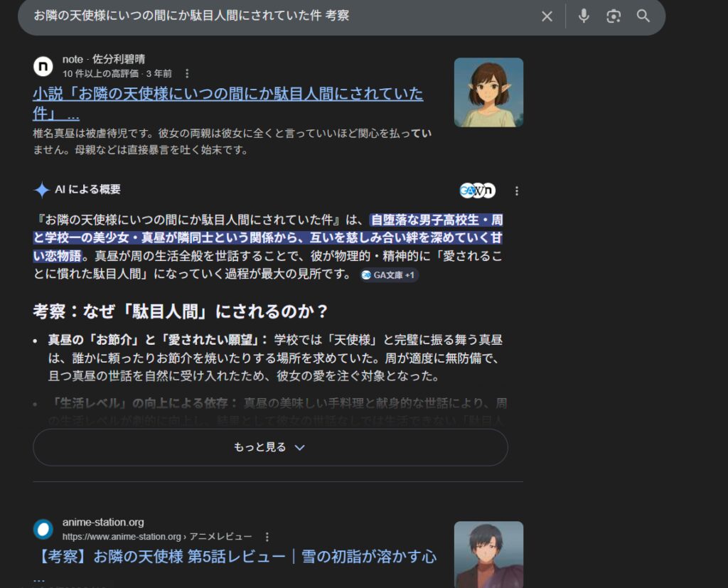This screenshot has width=728, height=588.
Task: Click the dark-haired boy thumbnail image
Action: click(488, 555)
